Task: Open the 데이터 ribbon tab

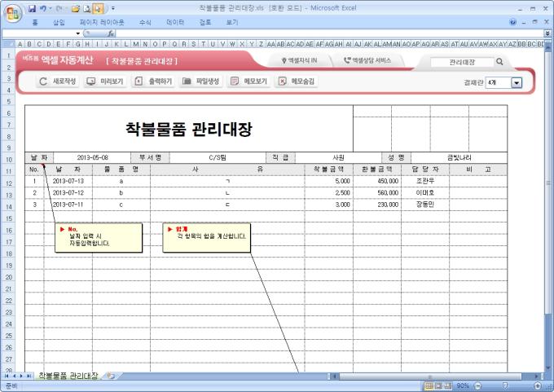Action: (175, 22)
